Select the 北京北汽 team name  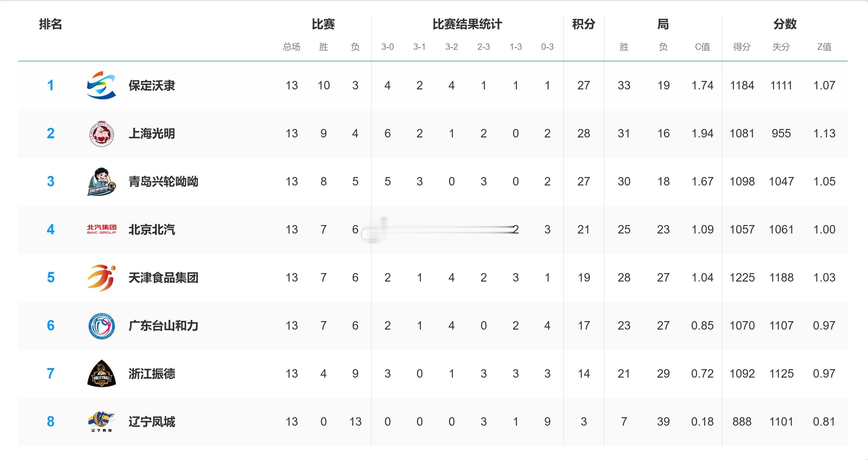click(152, 229)
